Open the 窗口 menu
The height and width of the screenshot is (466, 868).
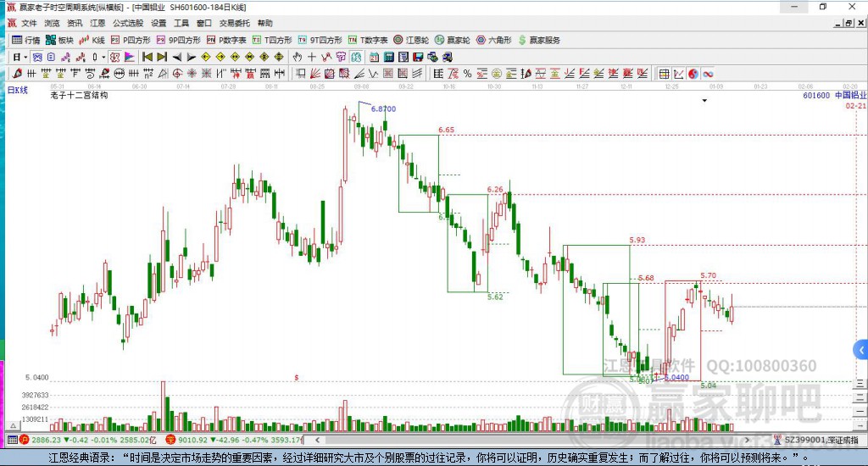coord(204,23)
